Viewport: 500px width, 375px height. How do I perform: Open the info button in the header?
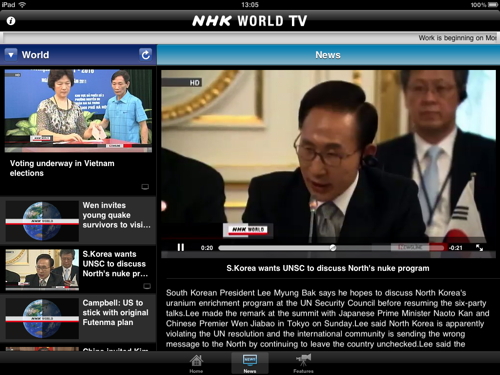pos(11,21)
